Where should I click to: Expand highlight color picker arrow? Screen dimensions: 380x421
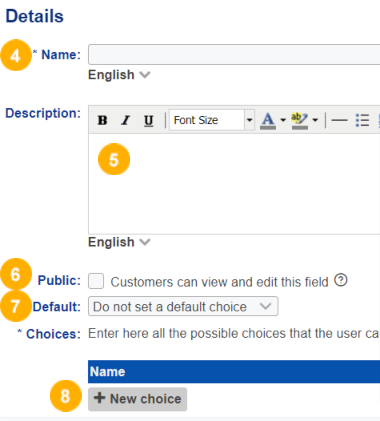coord(315,120)
